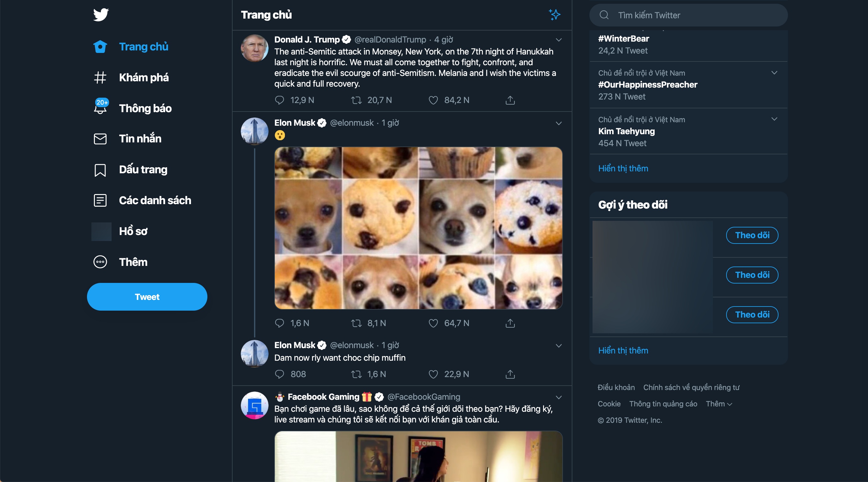Click the Twitter bird logo
The image size is (868, 482).
(x=101, y=15)
